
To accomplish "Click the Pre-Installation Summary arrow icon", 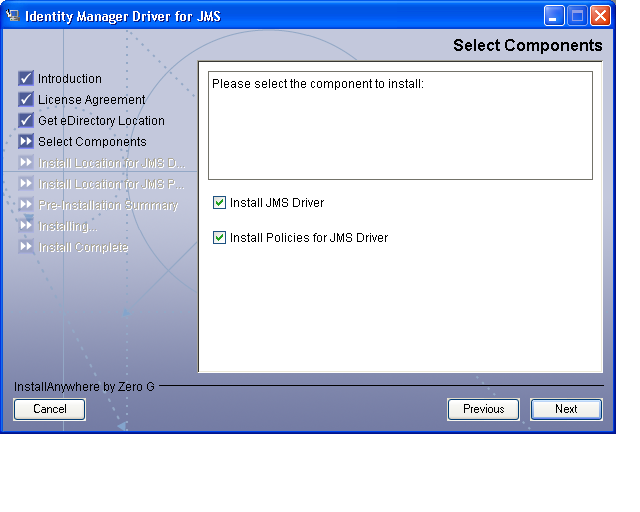I will [26, 204].
